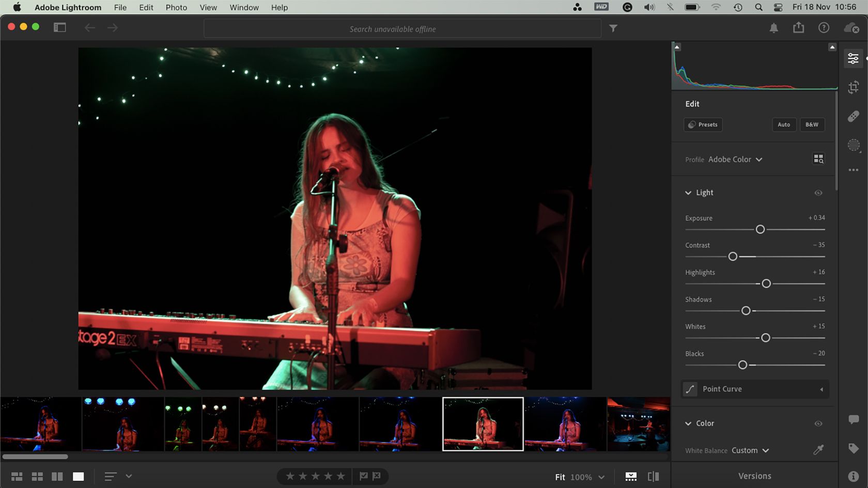The width and height of the screenshot is (868, 488).
Task: Open the filter funnel icon
Action: pyautogui.click(x=613, y=28)
